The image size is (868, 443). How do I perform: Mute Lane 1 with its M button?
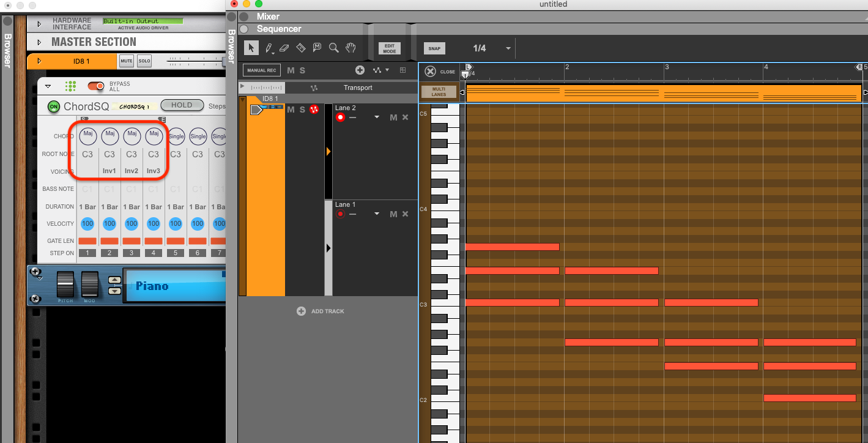[393, 214]
